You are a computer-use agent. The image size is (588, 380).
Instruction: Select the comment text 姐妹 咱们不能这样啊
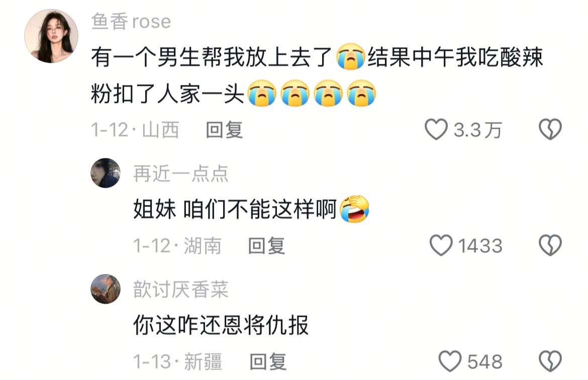tap(235, 209)
